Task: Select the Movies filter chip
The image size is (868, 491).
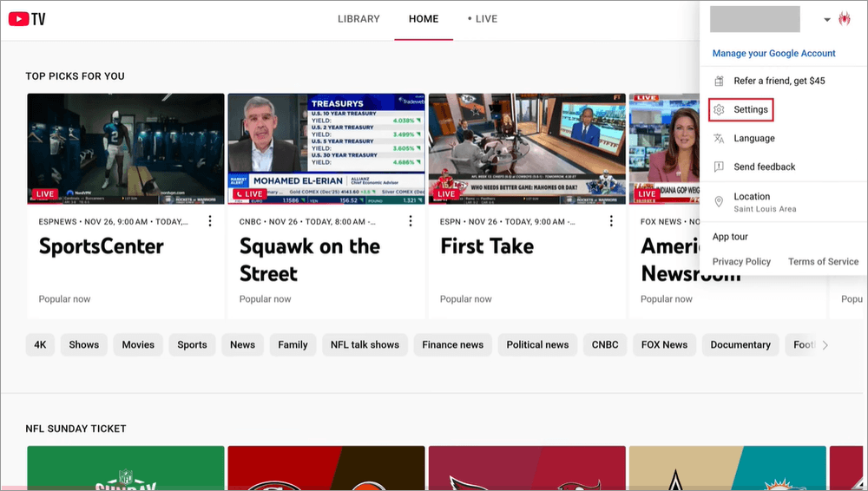Action: (138, 345)
